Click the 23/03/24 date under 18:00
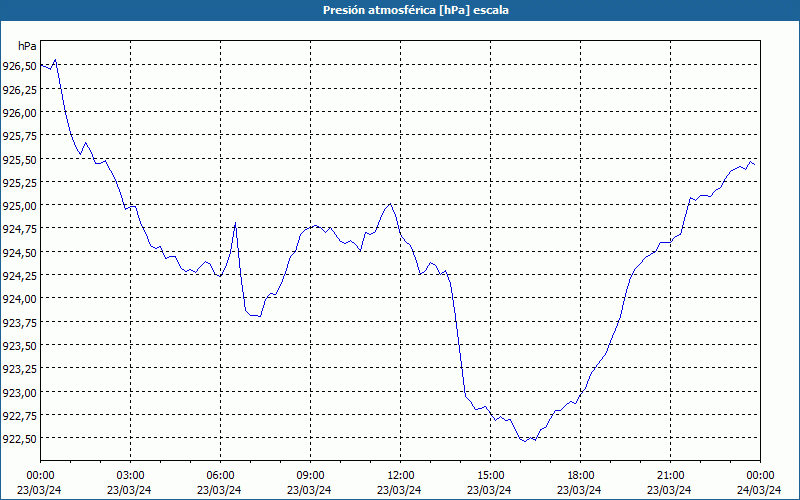The width and height of the screenshot is (800, 500). (579, 490)
